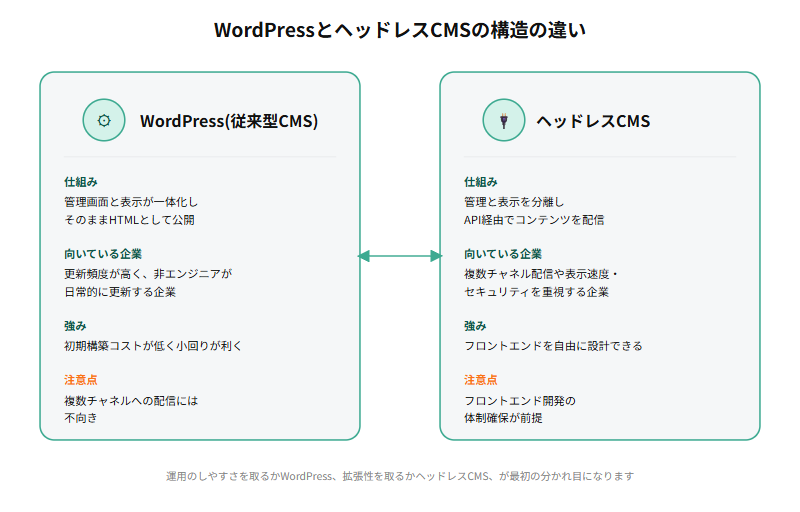Viewport: 800px width, 512px height.
Task: Click 向いている企業 label in ヘッドレスCMS card
Action: pos(503,254)
